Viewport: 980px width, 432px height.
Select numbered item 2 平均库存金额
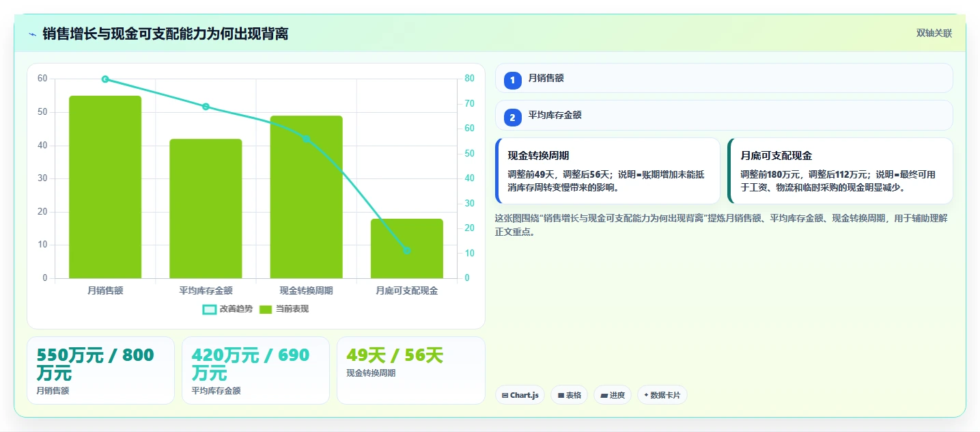[x=724, y=115]
